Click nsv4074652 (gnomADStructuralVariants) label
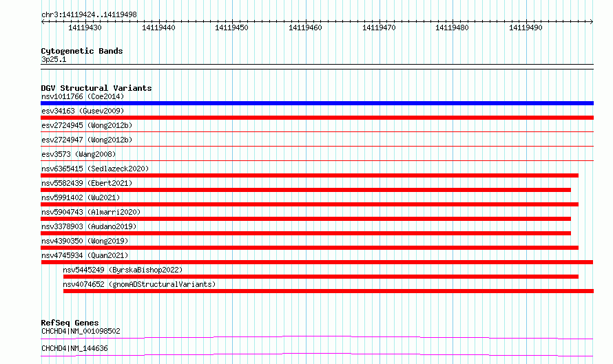Screen dimensions: 613x364 click(139, 284)
